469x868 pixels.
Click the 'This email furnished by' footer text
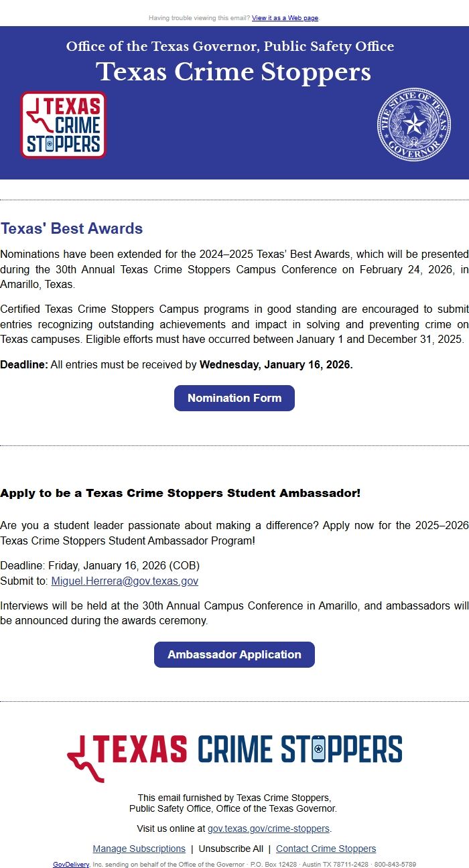[234, 798]
